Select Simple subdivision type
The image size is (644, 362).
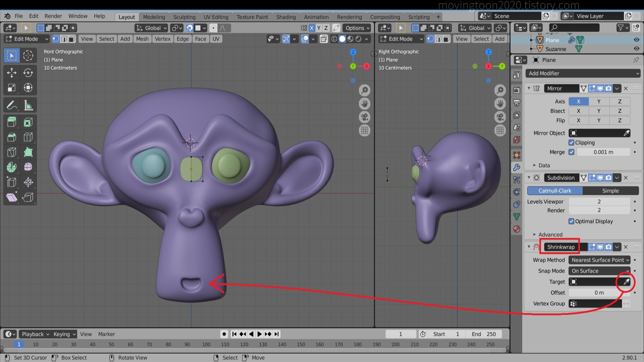610,191
